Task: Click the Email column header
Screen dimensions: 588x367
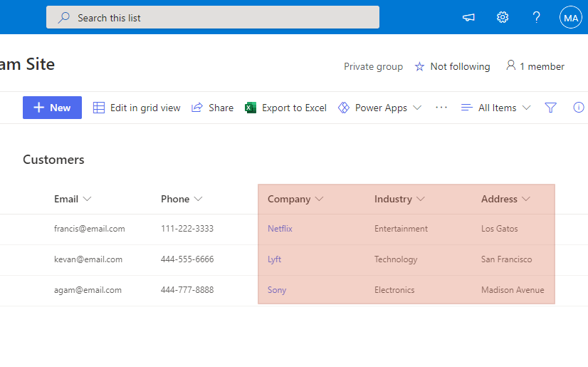Action: (x=66, y=199)
